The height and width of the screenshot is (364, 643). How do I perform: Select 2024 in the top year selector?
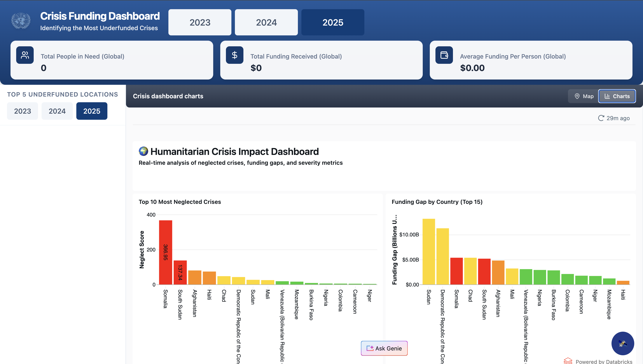(266, 22)
